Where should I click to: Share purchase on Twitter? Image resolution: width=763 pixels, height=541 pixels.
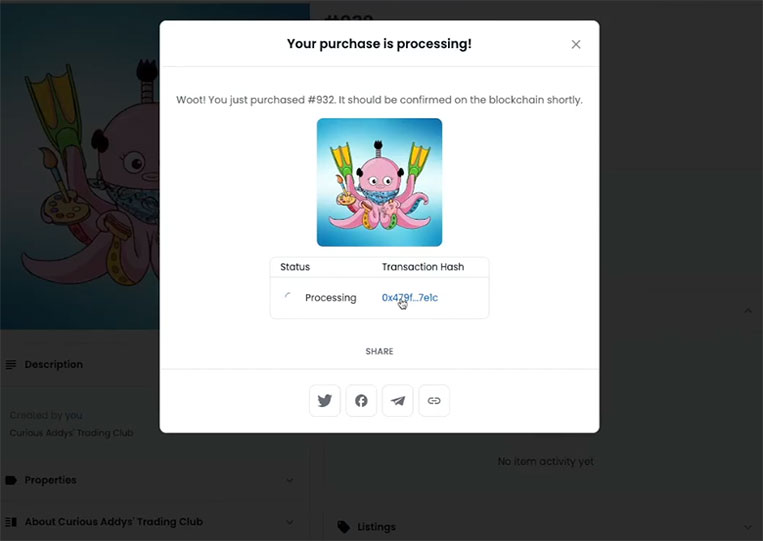325,400
